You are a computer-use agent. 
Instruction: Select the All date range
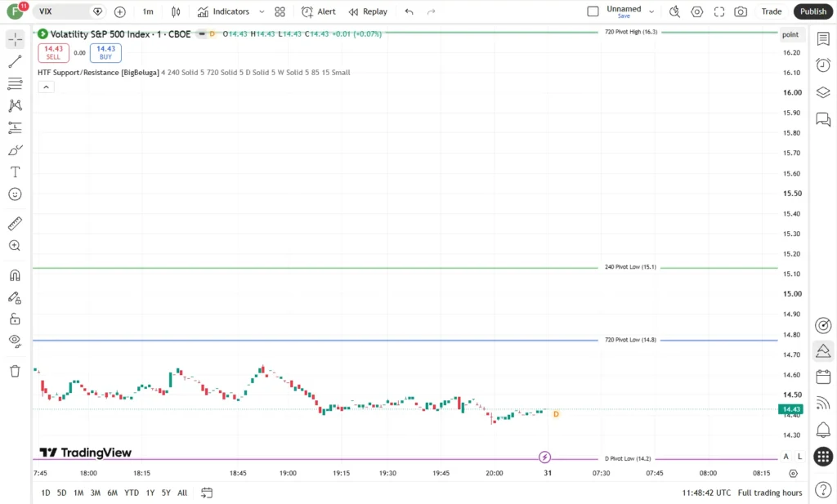tap(182, 493)
